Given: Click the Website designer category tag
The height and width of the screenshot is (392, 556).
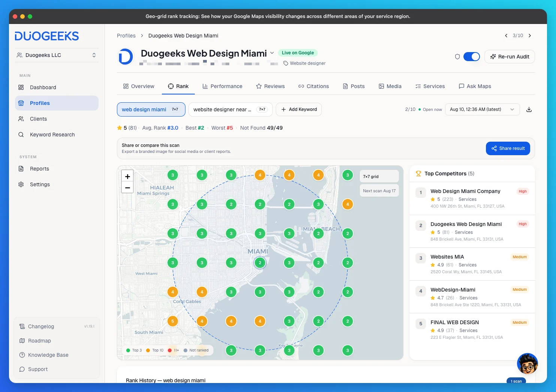Looking at the screenshot, I should pos(304,63).
